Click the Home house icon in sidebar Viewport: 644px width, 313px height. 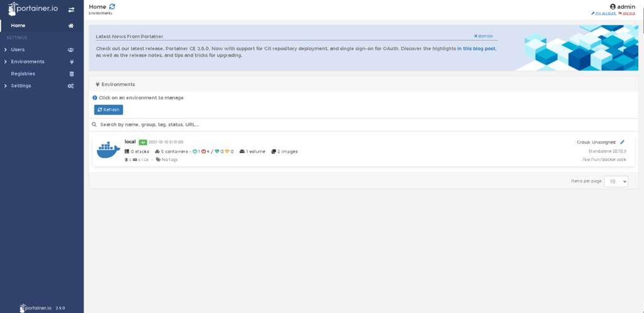click(x=71, y=26)
